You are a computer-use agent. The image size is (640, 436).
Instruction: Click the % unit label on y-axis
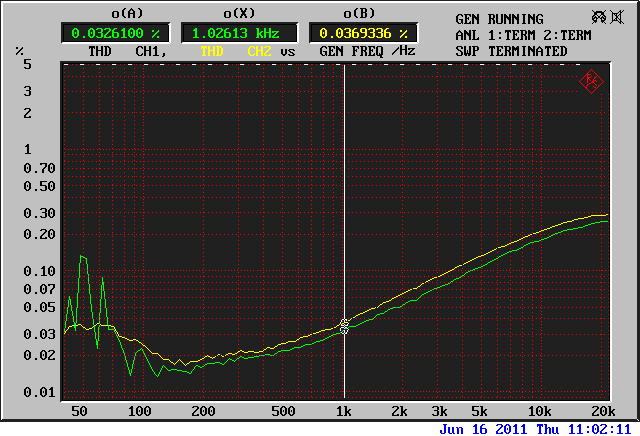point(20,51)
